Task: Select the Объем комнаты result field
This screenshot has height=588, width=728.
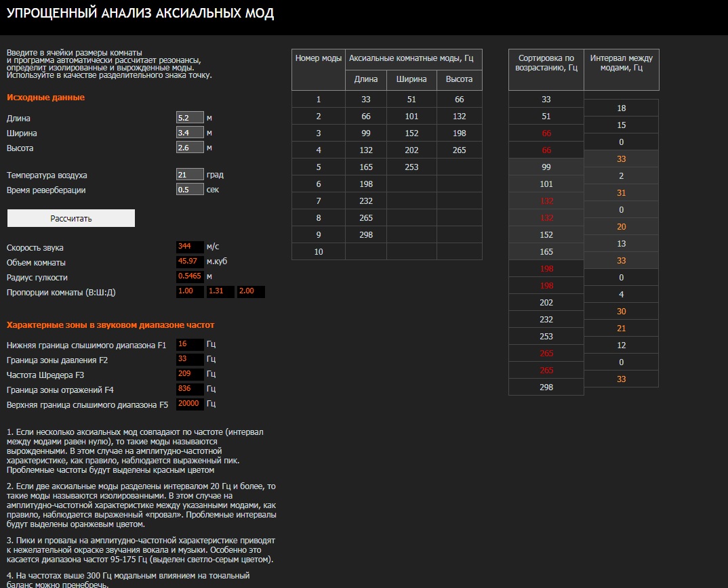Action: (190, 262)
